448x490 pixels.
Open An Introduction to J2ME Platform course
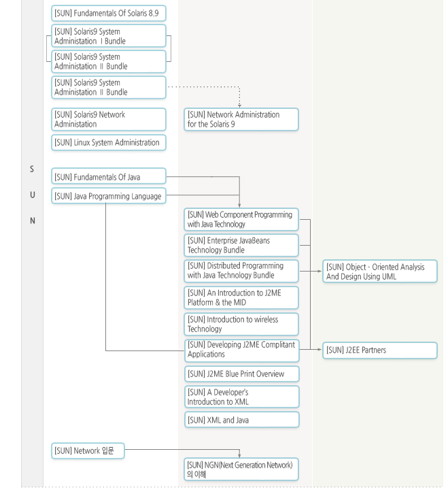241,297
